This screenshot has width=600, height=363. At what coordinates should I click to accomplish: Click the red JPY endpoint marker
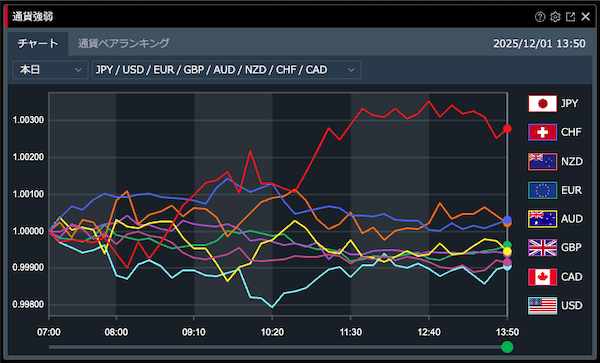coord(507,129)
